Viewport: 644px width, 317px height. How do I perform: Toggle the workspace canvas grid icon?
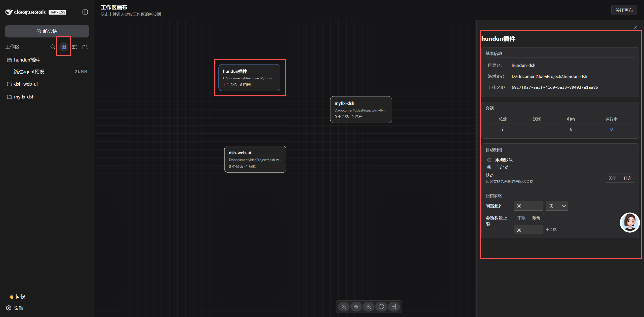point(64,47)
